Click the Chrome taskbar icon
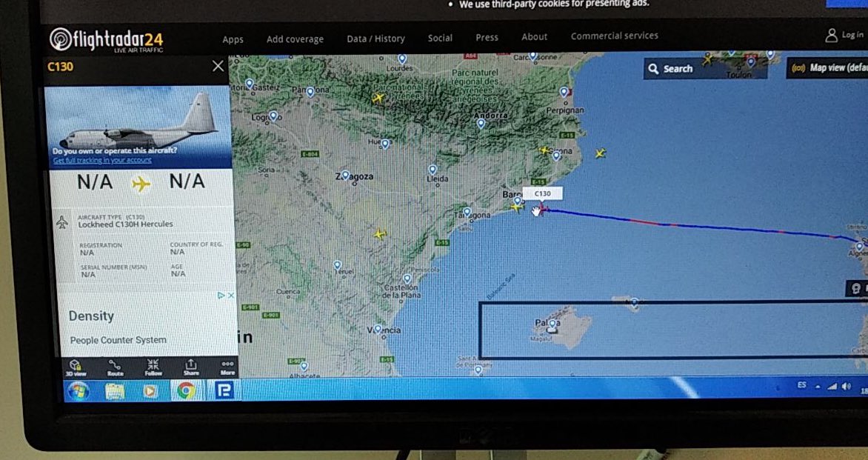Viewport: 868px width, 460px height. [x=185, y=391]
